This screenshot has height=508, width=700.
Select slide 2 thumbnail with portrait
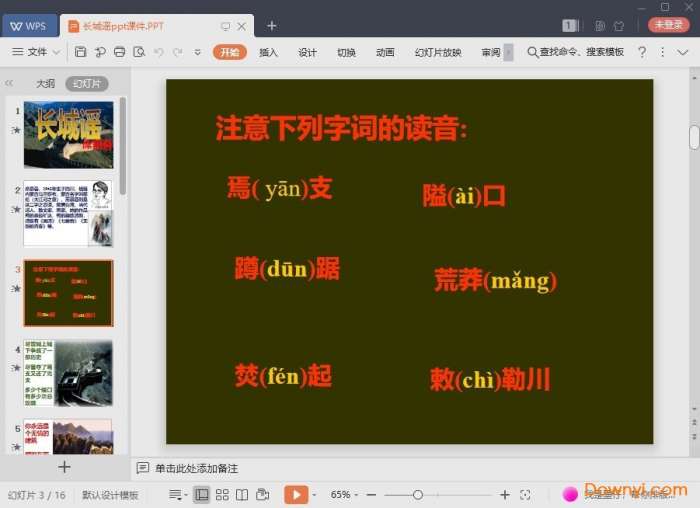(x=68, y=213)
